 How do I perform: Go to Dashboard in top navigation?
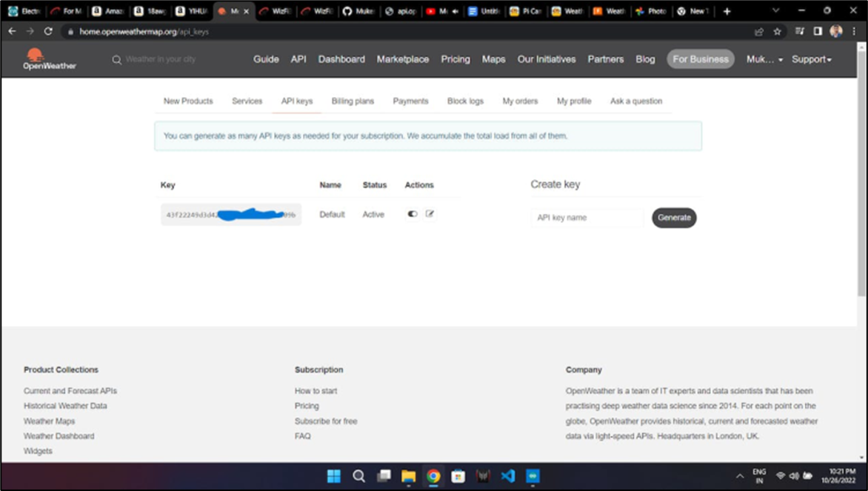pos(341,59)
